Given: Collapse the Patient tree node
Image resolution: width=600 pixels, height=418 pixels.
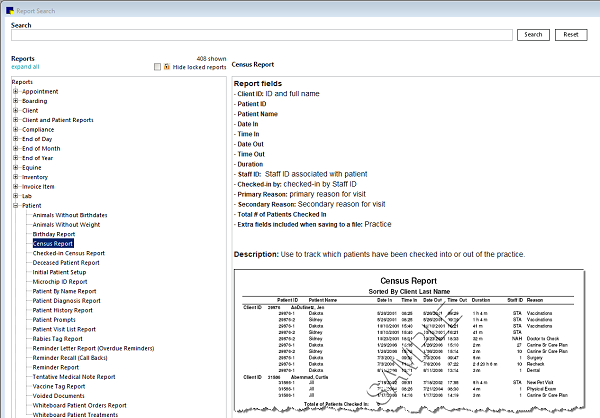Looking at the screenshot, I should coord(16,206).
